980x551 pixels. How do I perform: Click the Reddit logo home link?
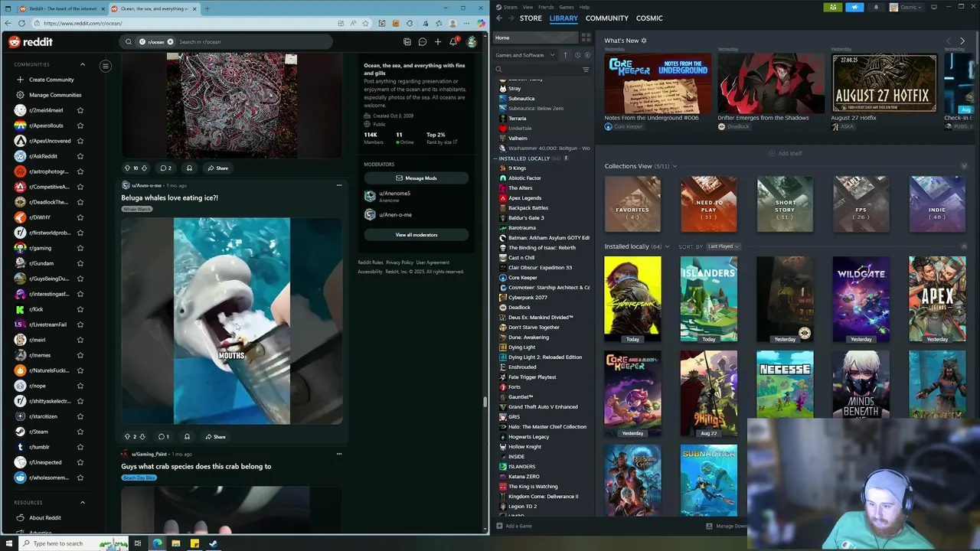click(31, 42)
